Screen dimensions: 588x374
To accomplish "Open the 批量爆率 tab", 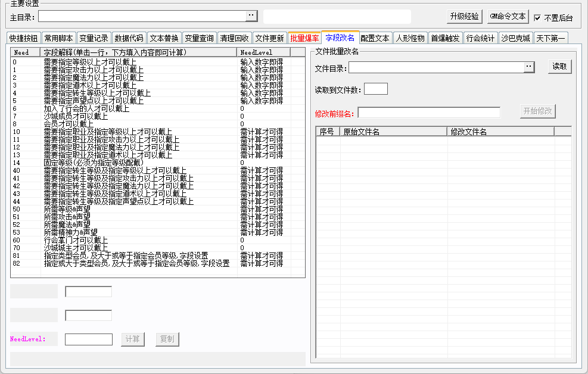I will (304, 38).
